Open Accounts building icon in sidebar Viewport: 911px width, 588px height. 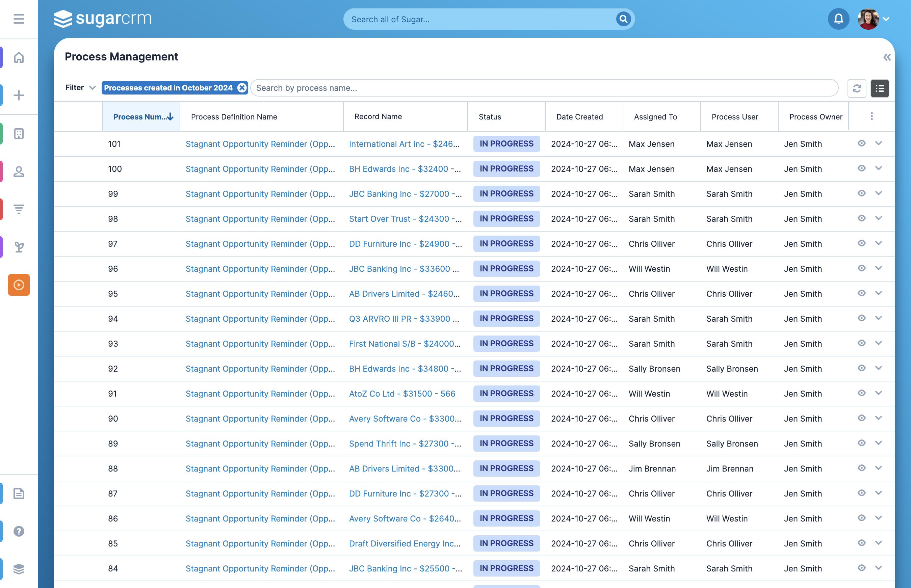tap(19, 134)
